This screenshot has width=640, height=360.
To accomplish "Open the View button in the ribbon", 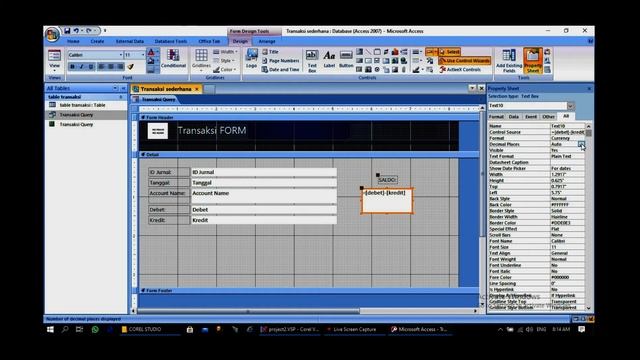I will 54,60.
